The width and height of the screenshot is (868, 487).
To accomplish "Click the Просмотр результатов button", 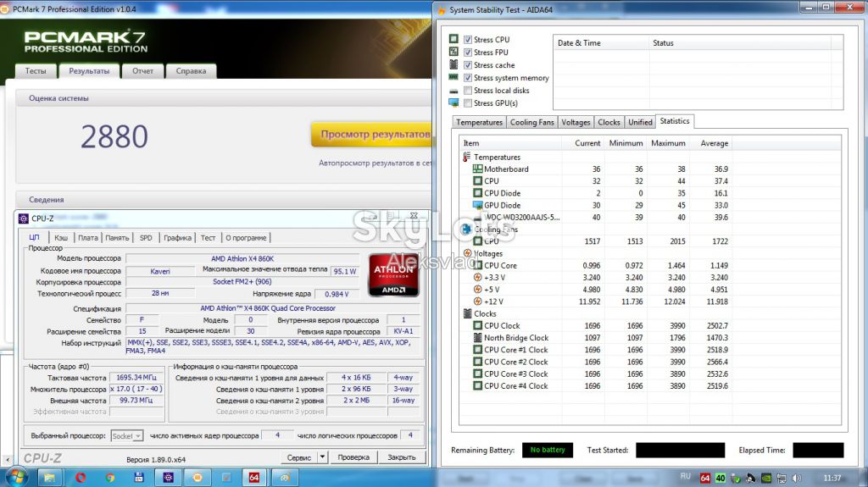I will pyautogui.click(x=373, y=134).
